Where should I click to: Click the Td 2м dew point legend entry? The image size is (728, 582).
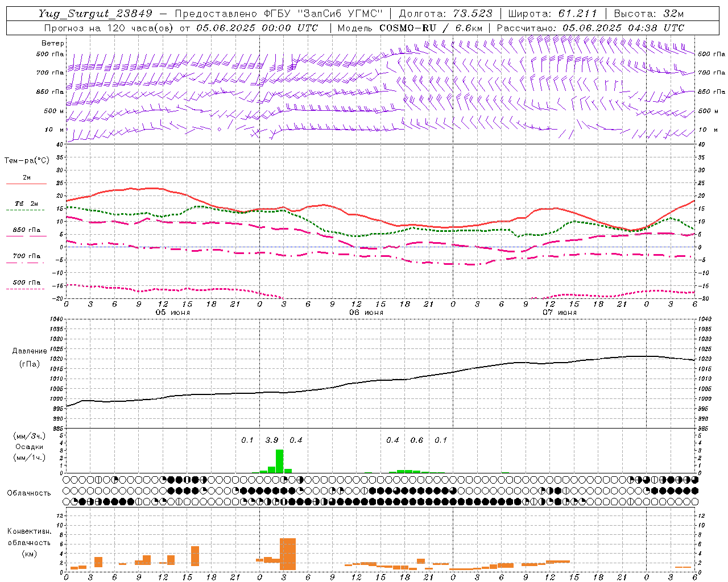coord(26,206)
